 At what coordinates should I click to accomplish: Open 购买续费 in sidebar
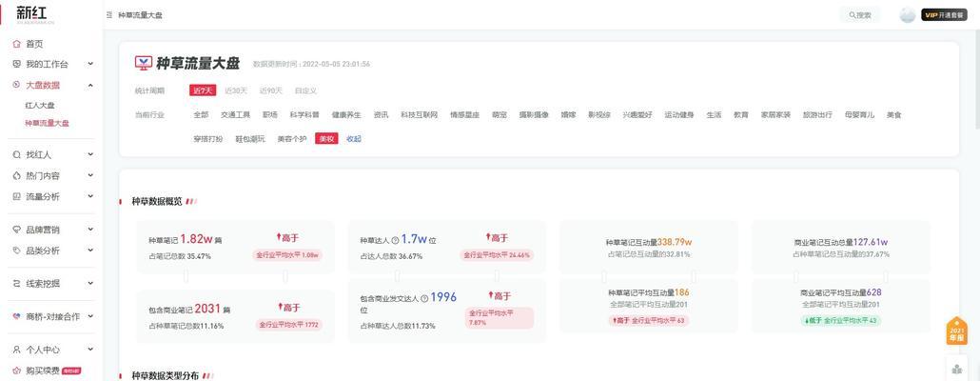[43, 371]
